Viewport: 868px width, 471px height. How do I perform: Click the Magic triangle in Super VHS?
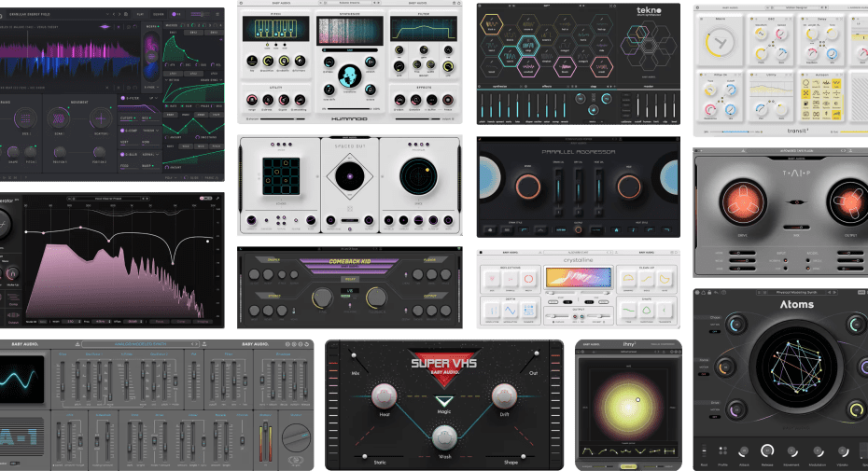pos(444,402)
